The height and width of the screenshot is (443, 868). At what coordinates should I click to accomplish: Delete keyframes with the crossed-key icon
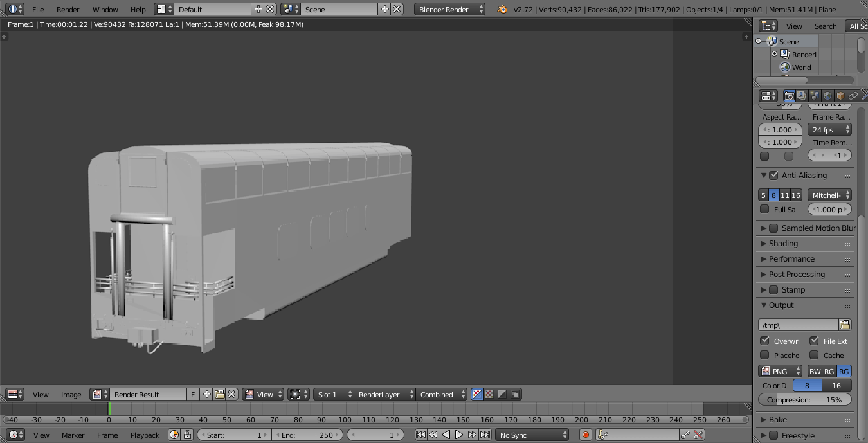pos(698,435)
